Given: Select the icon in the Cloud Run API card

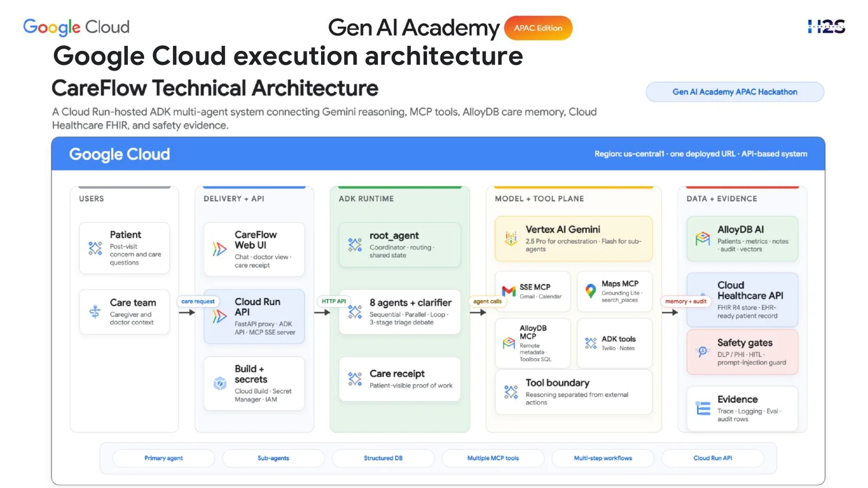Looking at the screenshot, I should point(219,316).
